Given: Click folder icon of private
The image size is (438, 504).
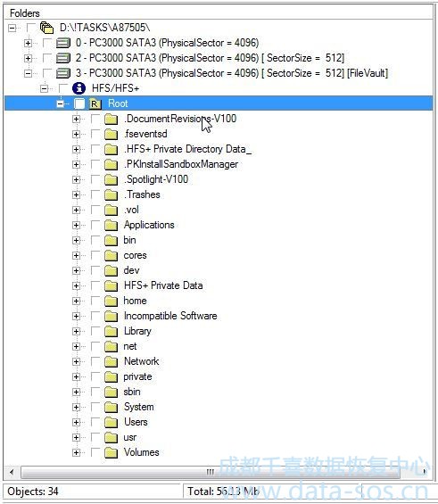Looking at the screenshot, I should [x=112, y=376].
